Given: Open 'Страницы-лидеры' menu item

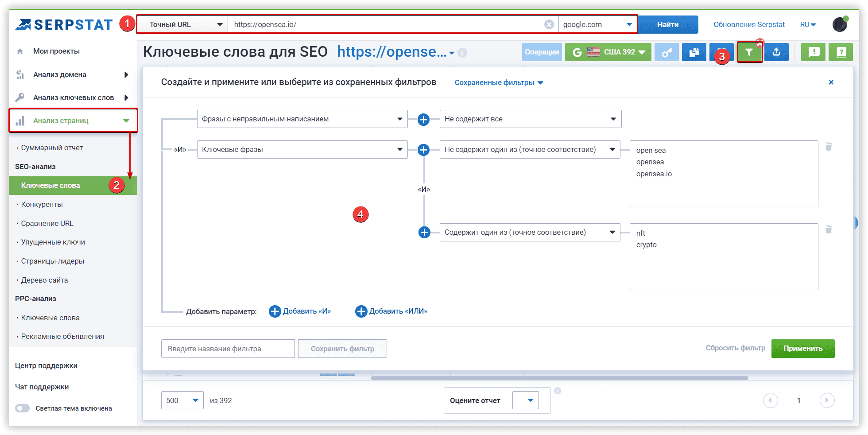Looking at the screenshot, I should [53, 261].
